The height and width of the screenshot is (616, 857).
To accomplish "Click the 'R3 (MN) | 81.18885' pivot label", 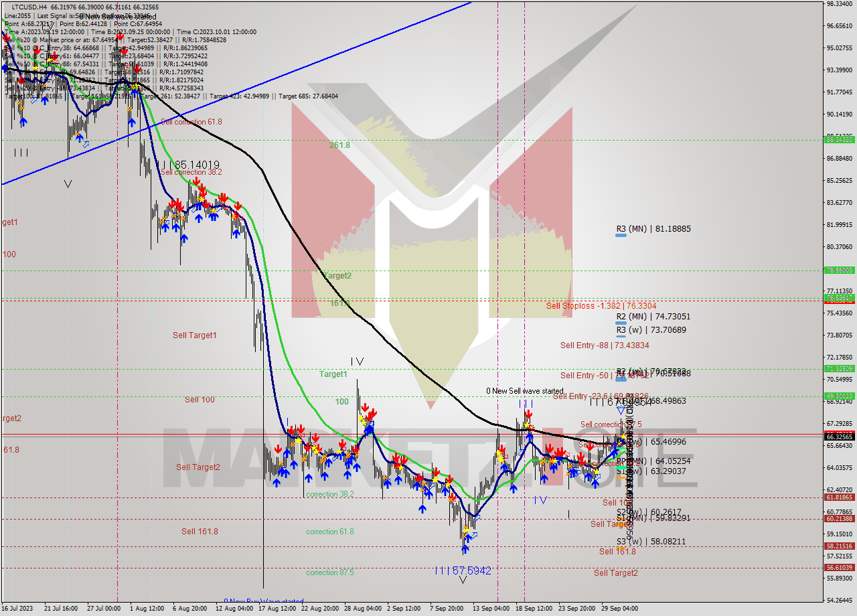I will tap(653, 229).
